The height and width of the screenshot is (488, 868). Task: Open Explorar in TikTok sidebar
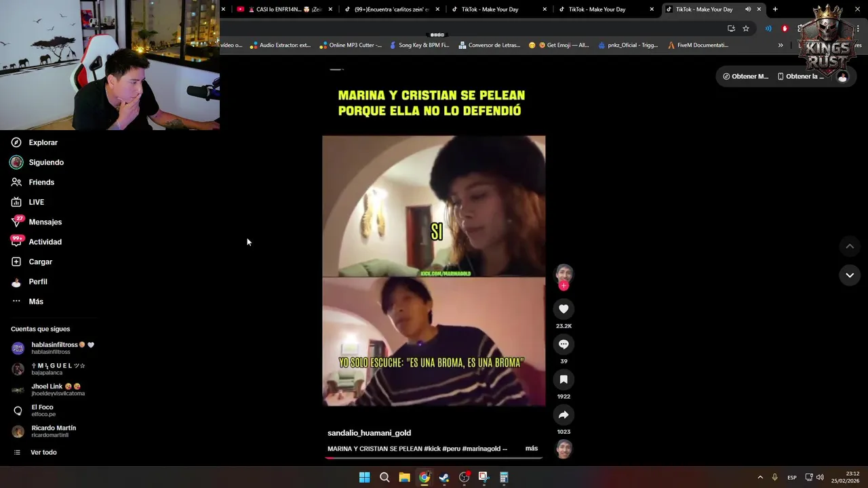point(34,142)
